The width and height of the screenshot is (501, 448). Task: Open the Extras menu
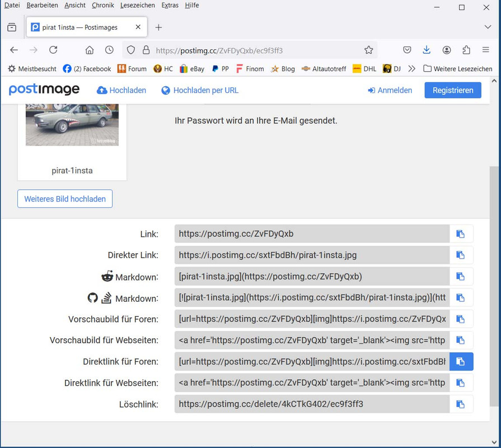(170, 5)
